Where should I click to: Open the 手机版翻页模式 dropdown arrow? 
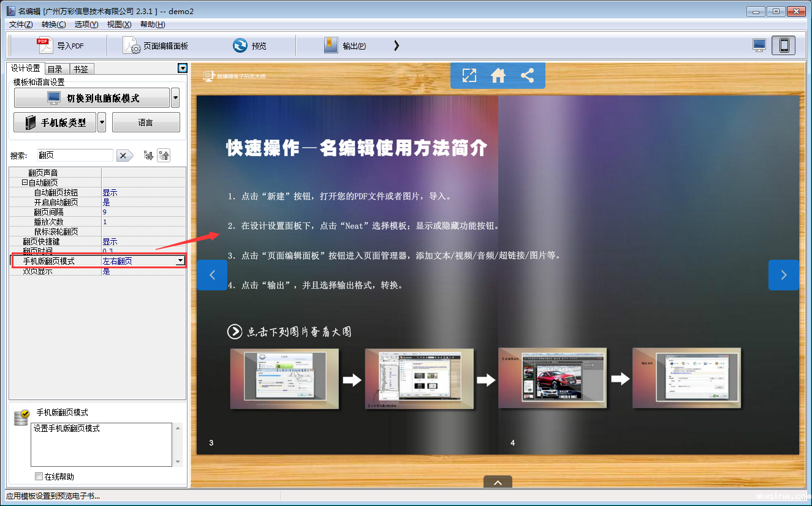(x=180, y=261)
